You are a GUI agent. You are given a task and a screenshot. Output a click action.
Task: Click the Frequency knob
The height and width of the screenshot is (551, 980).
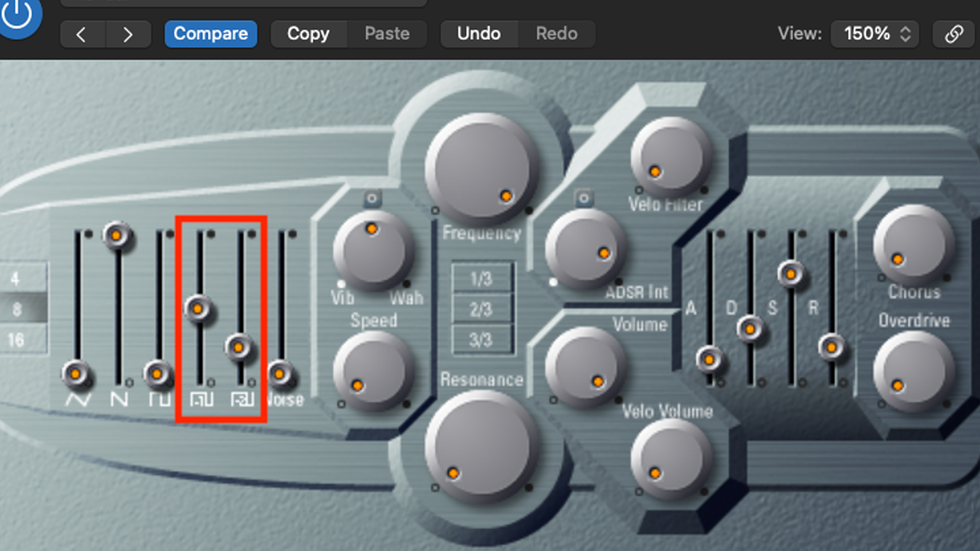click(481, 168)
